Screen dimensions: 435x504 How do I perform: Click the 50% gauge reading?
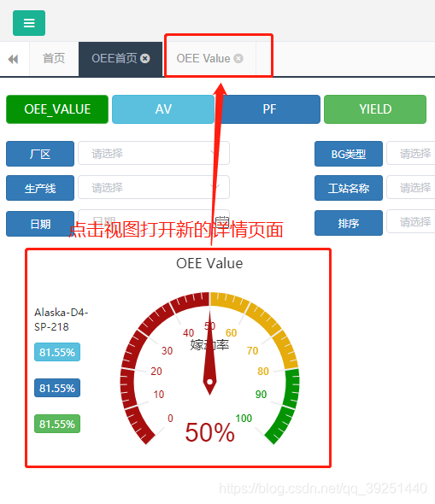click(209, 432)
